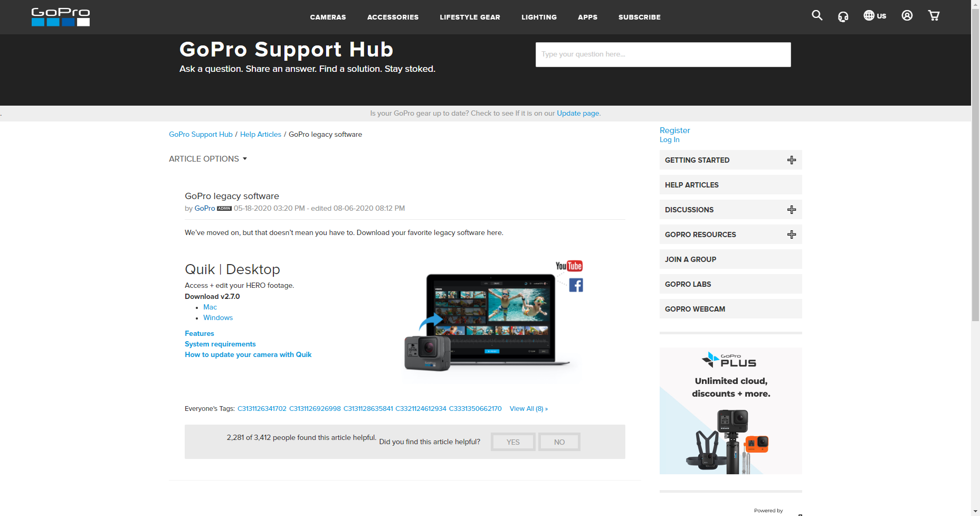Viewport: 980px width, 516px height.
Task: Download Quik for Mac link
Action: pos(210,307)
